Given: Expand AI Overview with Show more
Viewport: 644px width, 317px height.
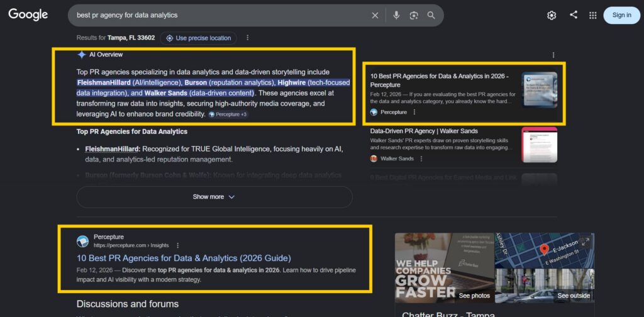Looking at the screenshot, I should (214, 197).
